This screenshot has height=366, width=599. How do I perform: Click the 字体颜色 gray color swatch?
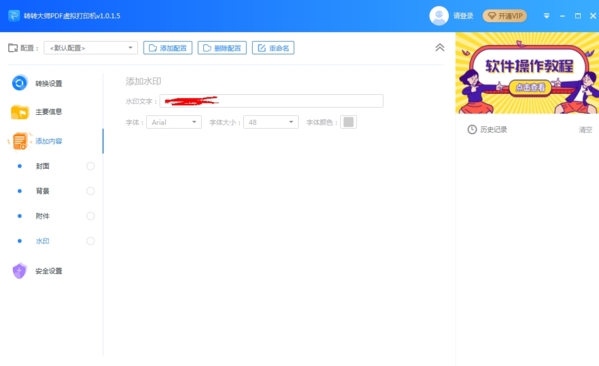pos(348,122)
